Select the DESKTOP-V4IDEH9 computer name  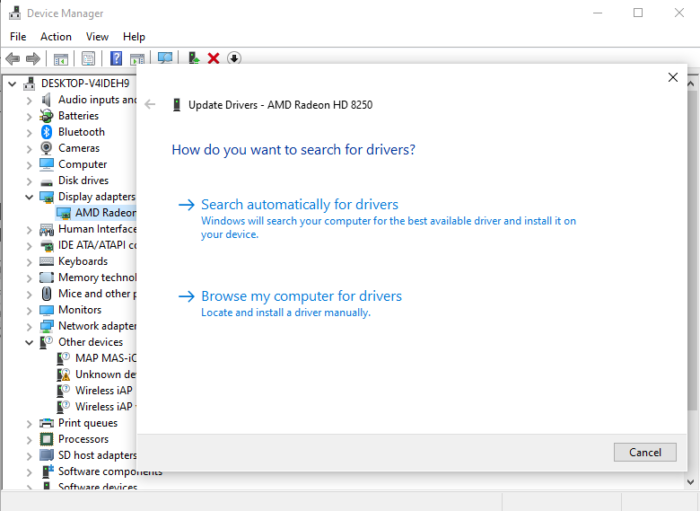[85, 83]
